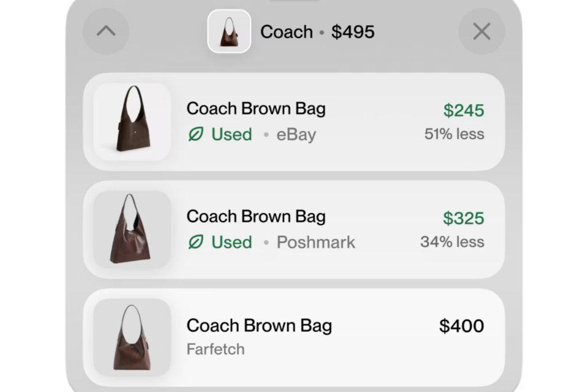This screenshot has height=392, width=588.
Task: Select the Coach Brown Bag eBay listing title
Action: click(x=256, y=108)
